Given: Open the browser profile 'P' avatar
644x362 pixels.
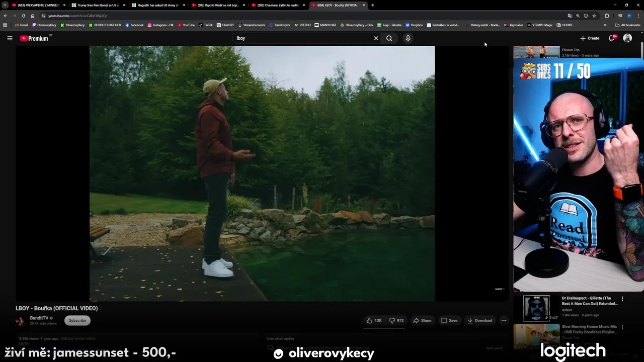Looking at the screenshot, I should [x=629, y=16].
